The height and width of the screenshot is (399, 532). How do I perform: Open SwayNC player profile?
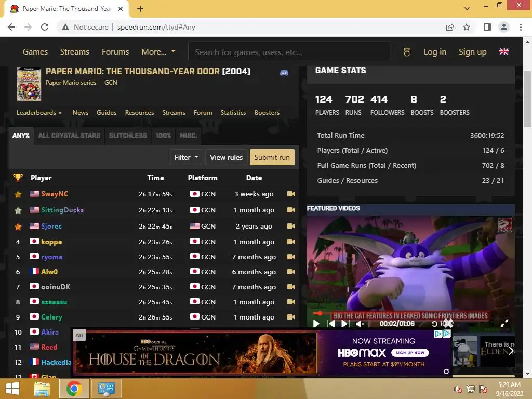pyautogui.click(x=55, y=194)
